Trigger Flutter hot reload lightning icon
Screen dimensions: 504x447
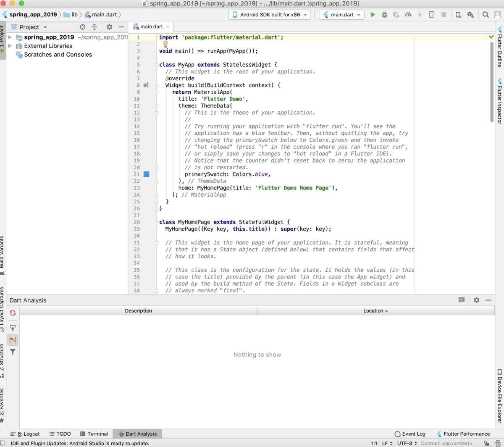(x=420, y=15)
